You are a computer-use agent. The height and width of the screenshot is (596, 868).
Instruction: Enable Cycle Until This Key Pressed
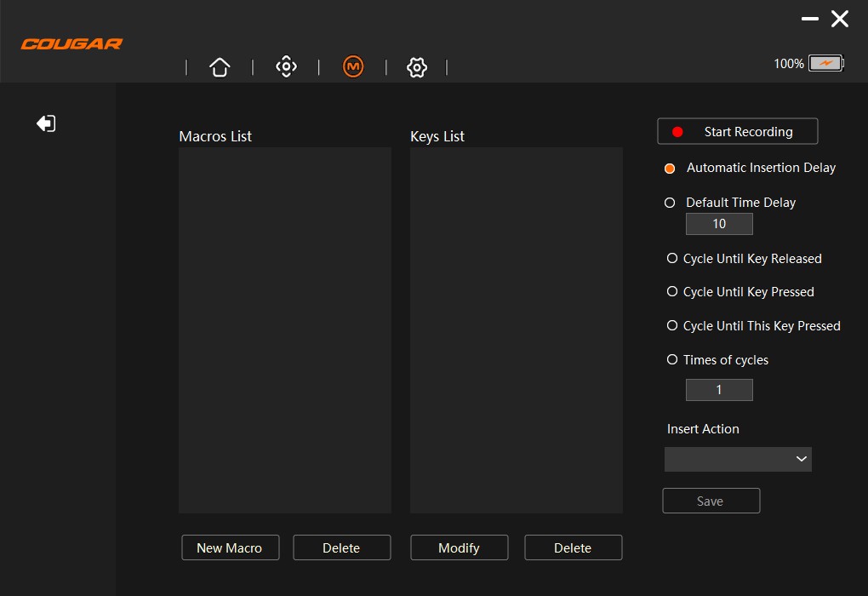pos(672,325)
